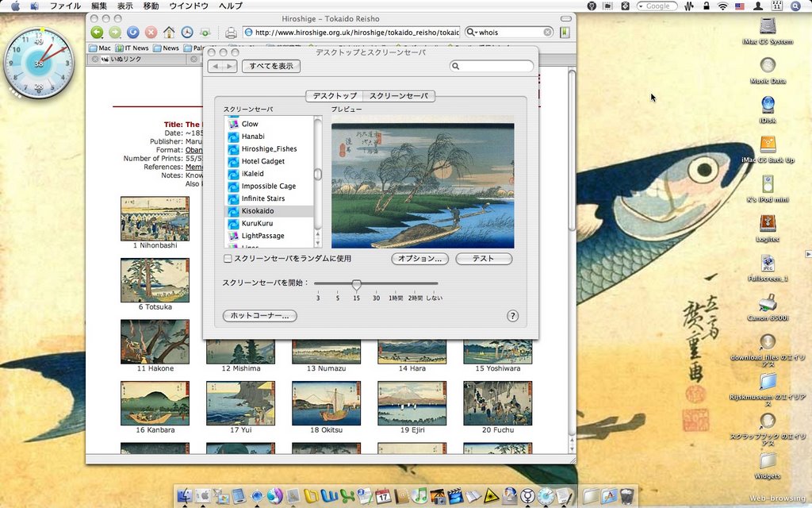The width and height of the screenshot is (812, 508).
Task: Click the すべてを表示 button
Action: click(x=271, y=66)
